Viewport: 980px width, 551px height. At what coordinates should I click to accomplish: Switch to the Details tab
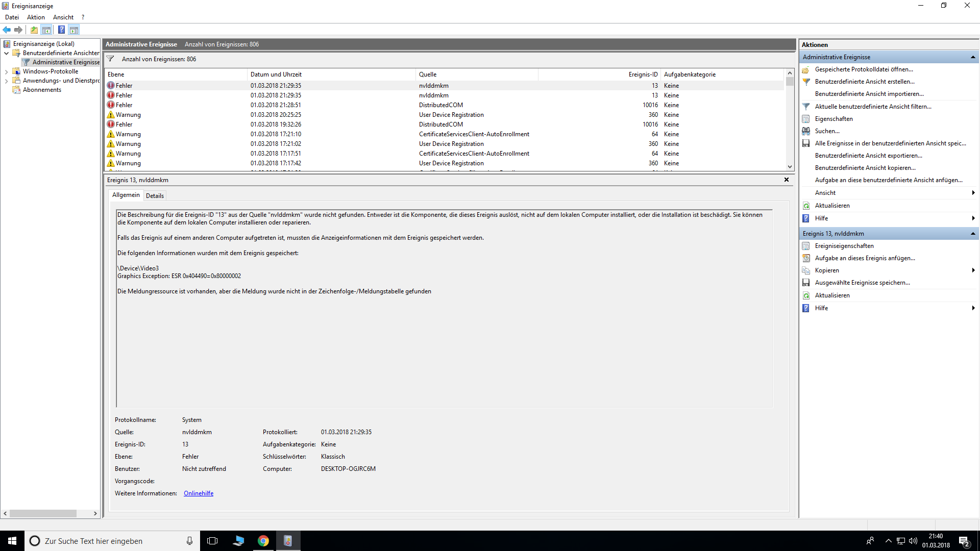point(155,195)
